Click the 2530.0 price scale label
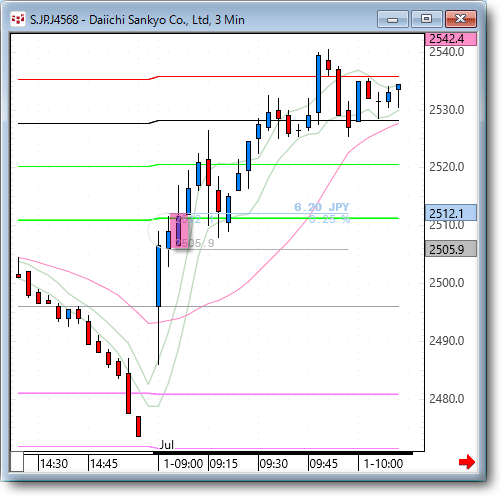 click(447, 110)
